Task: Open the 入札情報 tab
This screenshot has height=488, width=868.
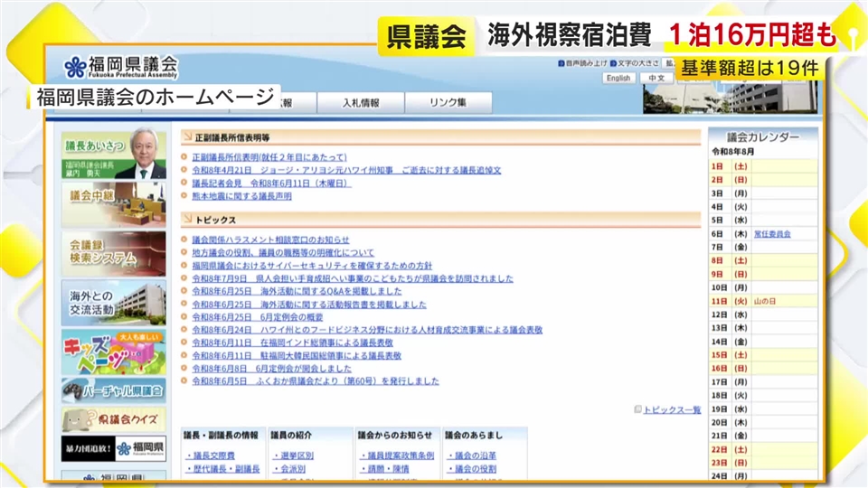Action: (361, 103)
